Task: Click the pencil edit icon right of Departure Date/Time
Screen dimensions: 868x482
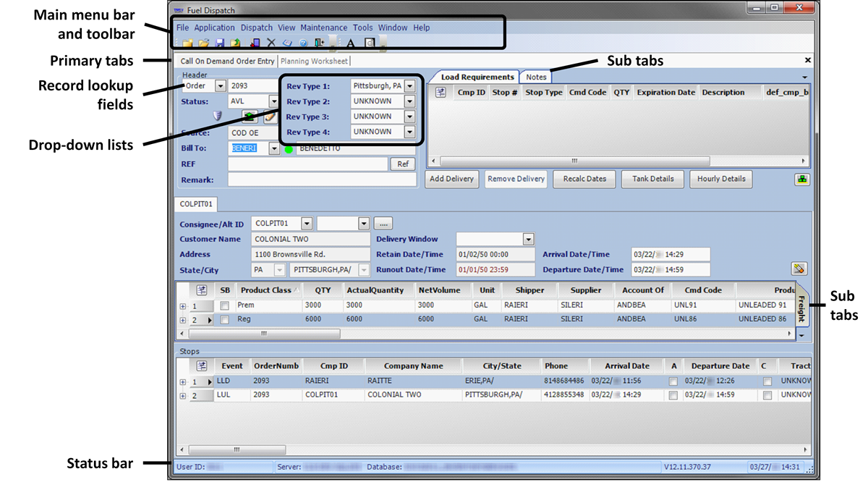Action: [799, 269]
